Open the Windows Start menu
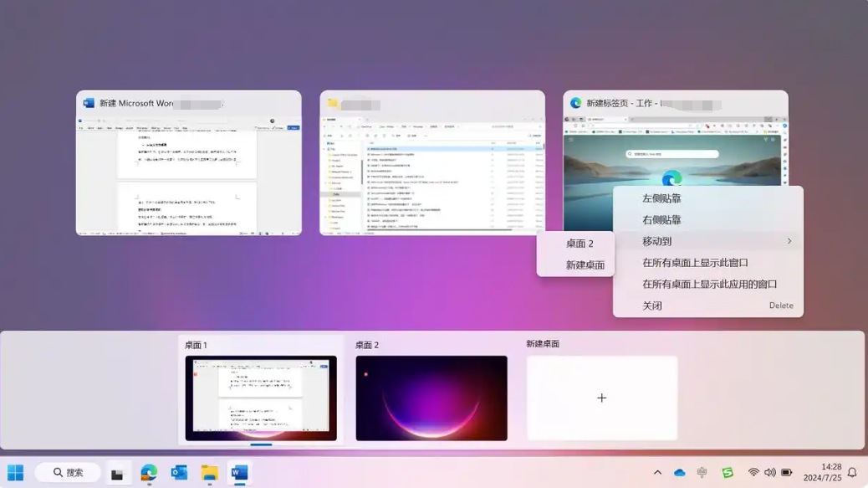 point(15,473)
